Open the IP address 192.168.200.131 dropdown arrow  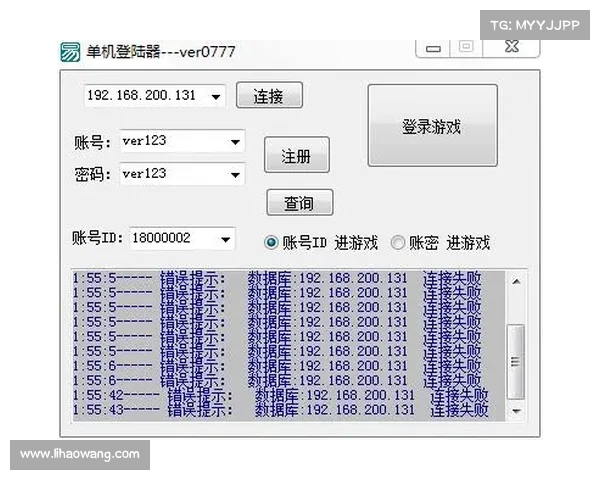pos(216,96)
